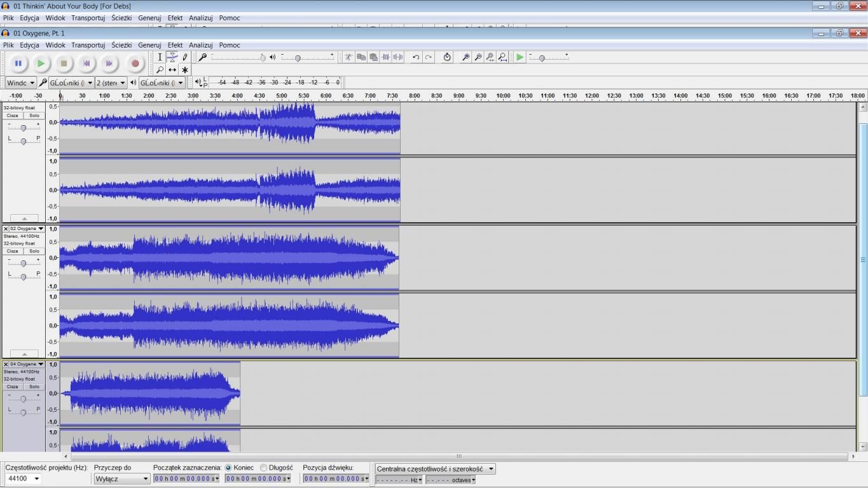868x488 pixels.
Task: Mute the 02 Oxygene track (Cisza)
Action: (13, 251)
